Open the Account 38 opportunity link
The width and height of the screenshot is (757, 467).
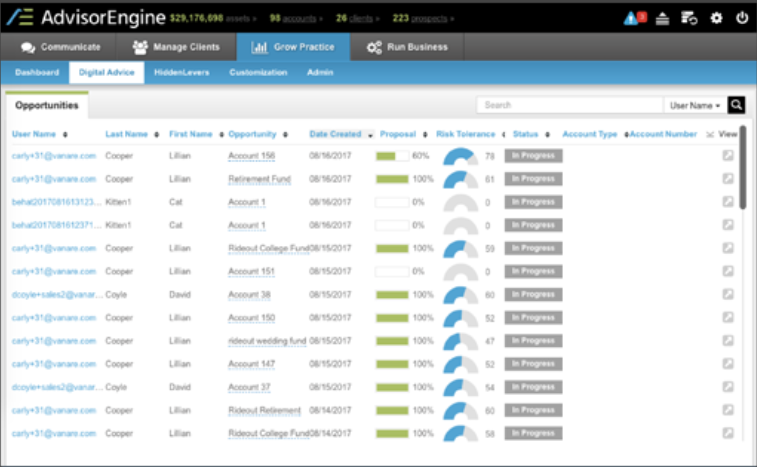[x=249, y=295]
